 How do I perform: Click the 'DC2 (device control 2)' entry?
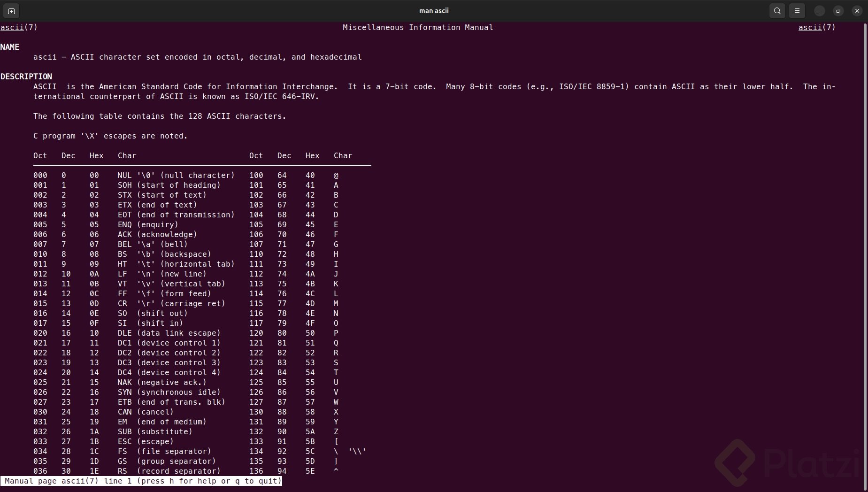click(x=169, y=353)
